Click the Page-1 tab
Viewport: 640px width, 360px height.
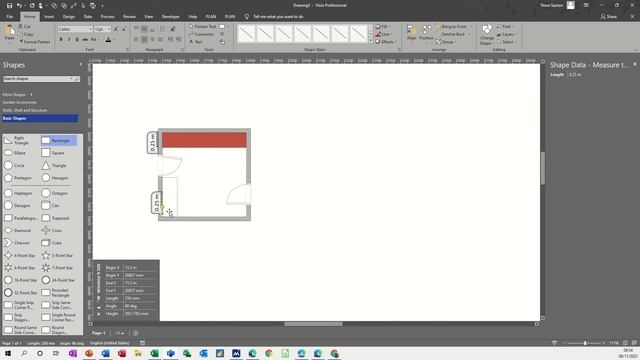click(98, 333)
